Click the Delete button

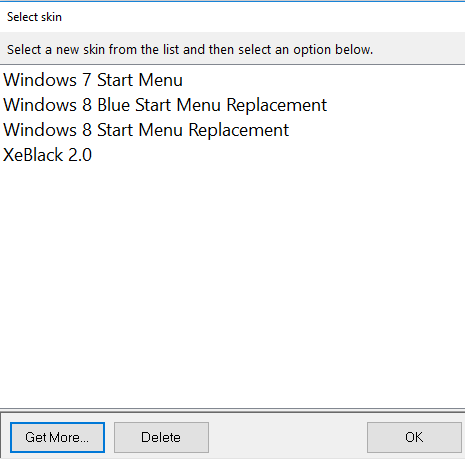(161, 437)
